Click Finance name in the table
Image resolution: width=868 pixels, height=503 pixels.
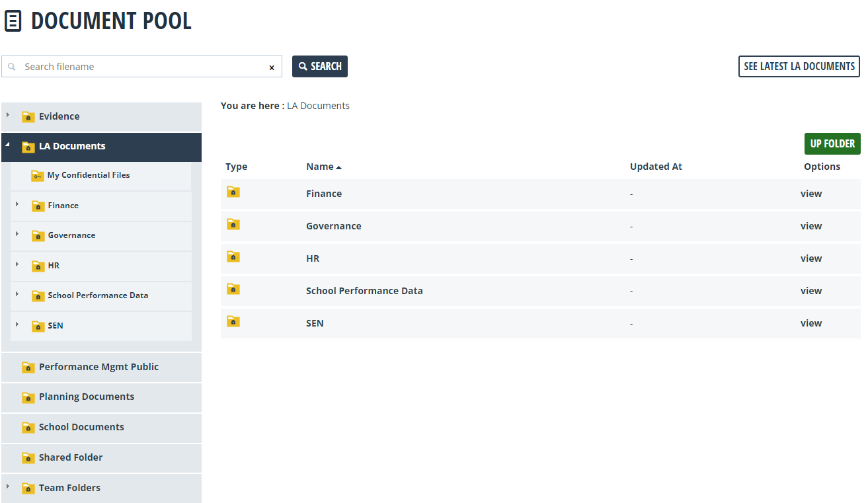pyautogui.click(x=324, y=194)
